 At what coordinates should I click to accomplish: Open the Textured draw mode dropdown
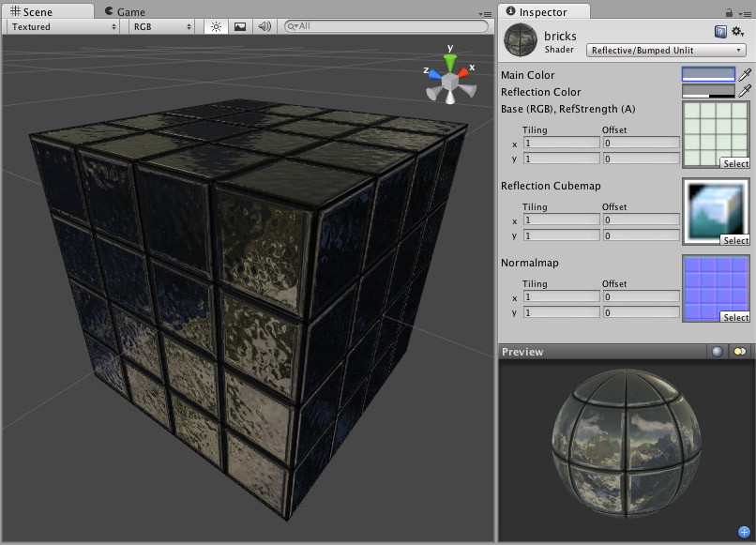pos(64,27)
